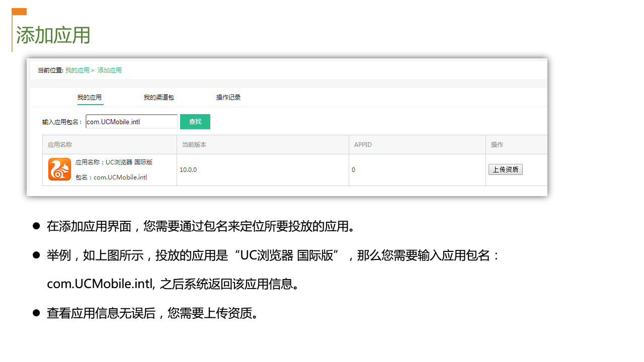The image size is (644, 362).
Task: Click the slide title 添加应用
Action: (53, 35)
